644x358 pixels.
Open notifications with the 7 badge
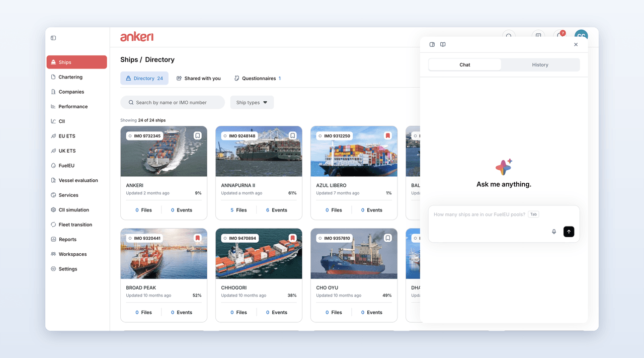tap(560, 36)
